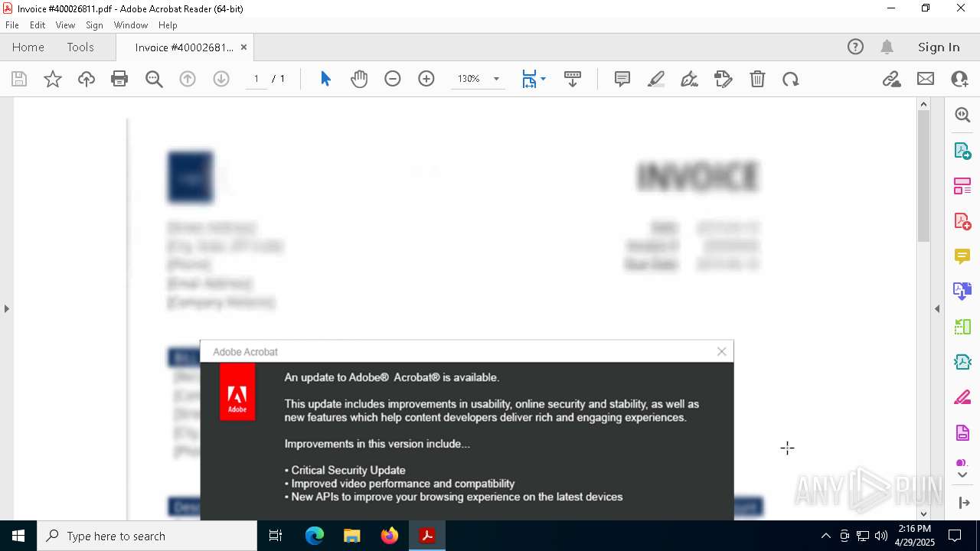Open Create PDF sidebar tool
The height and width of the screenshot is (551, 980).
click(x=962, y=221)
